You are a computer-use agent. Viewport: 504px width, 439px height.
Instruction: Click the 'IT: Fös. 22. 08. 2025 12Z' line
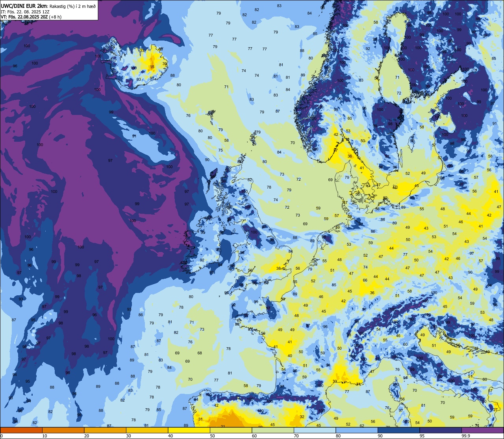25,11
